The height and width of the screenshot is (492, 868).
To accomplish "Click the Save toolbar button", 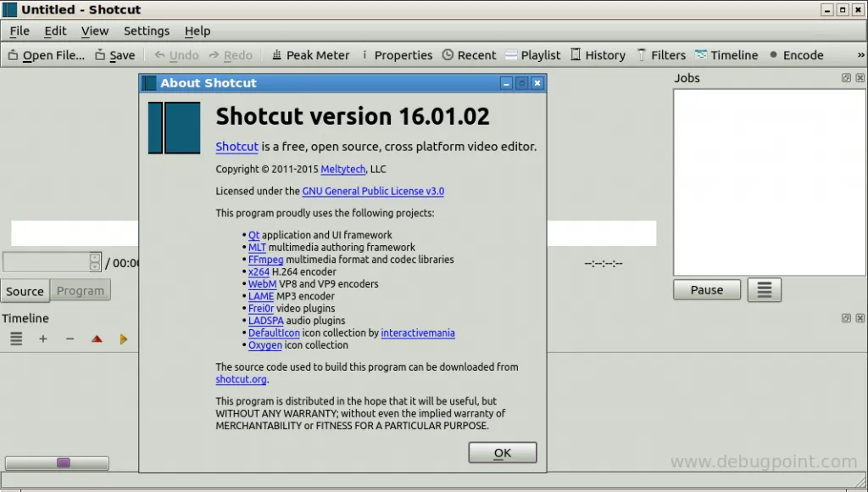I will [114, 55].
